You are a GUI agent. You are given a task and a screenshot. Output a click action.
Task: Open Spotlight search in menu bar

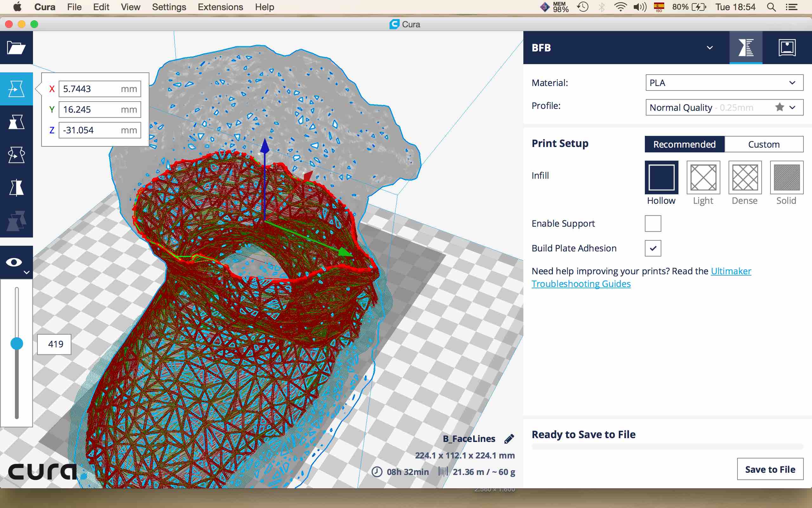771,7
